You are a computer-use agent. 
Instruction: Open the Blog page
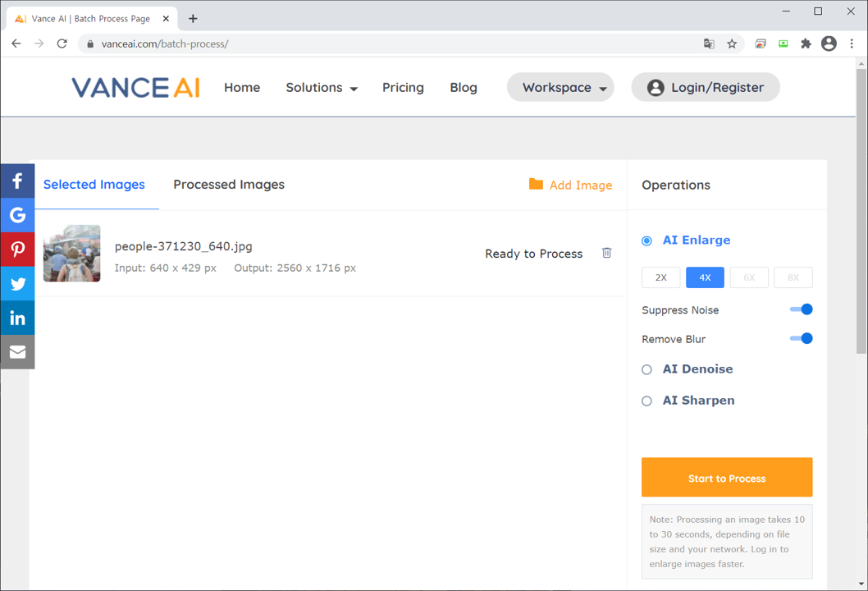point(464,88)
